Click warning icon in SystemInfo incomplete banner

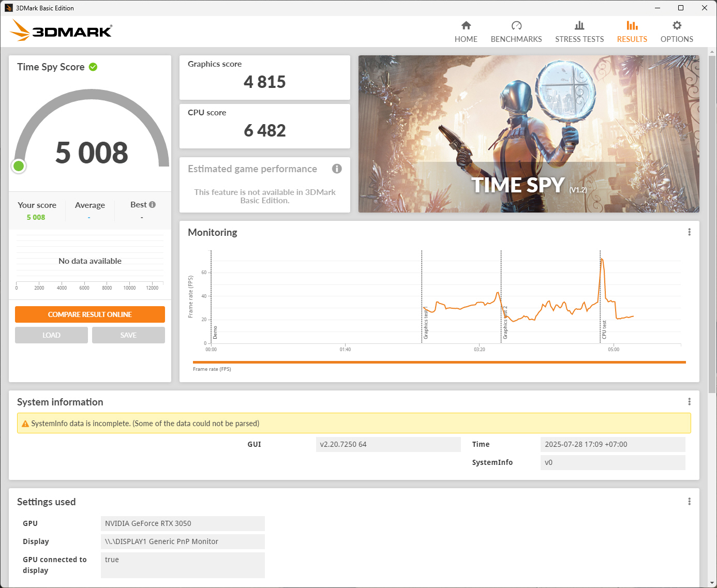(x=25, y=424)
